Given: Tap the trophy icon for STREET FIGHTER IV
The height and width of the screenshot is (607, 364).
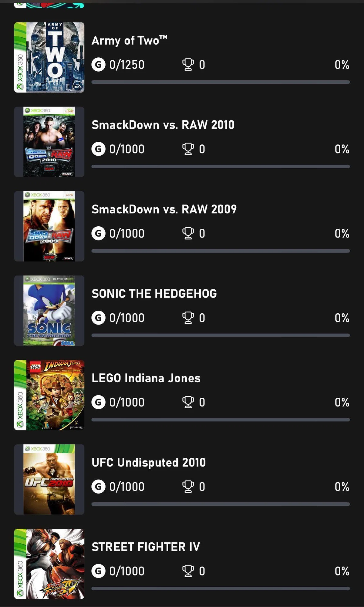Looking at the screenshot, I should click(188, 571).
